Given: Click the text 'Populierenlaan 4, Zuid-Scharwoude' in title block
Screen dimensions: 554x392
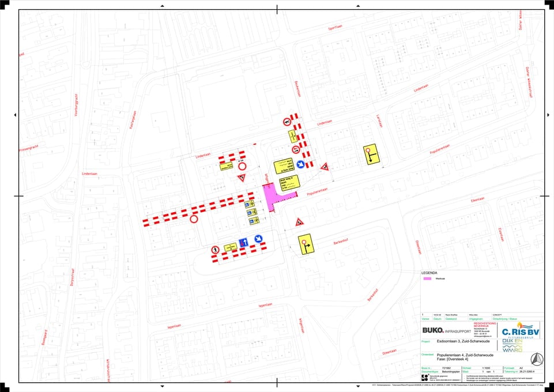Looking at the screenshot, I should click(465, 355).
